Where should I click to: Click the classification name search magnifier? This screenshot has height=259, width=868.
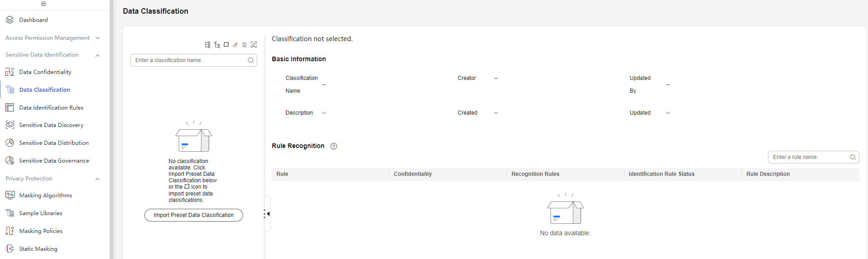coord(251,60)
